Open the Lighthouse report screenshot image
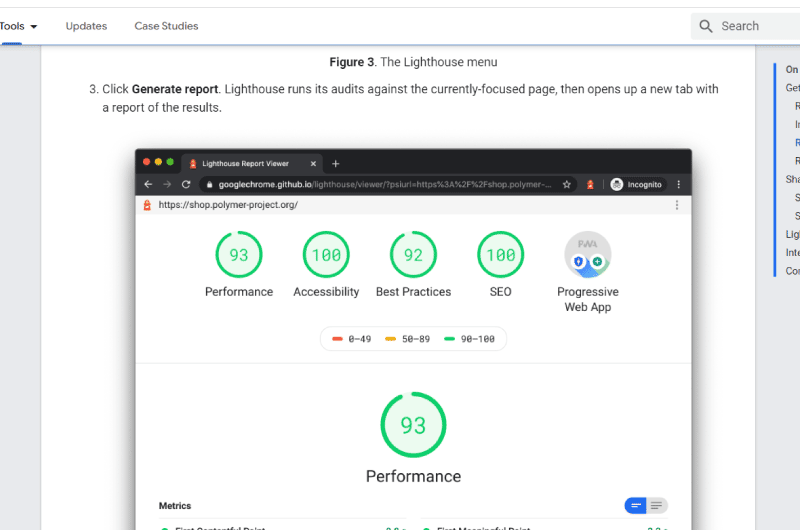The width and height of the screenshot is (800, 530). click(413, 339)
